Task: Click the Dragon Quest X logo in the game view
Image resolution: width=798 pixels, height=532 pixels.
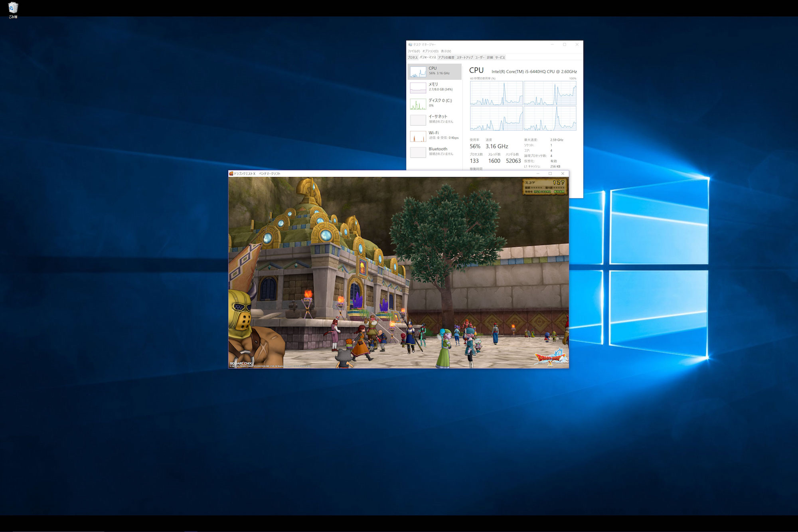Action: pos(551,357)
